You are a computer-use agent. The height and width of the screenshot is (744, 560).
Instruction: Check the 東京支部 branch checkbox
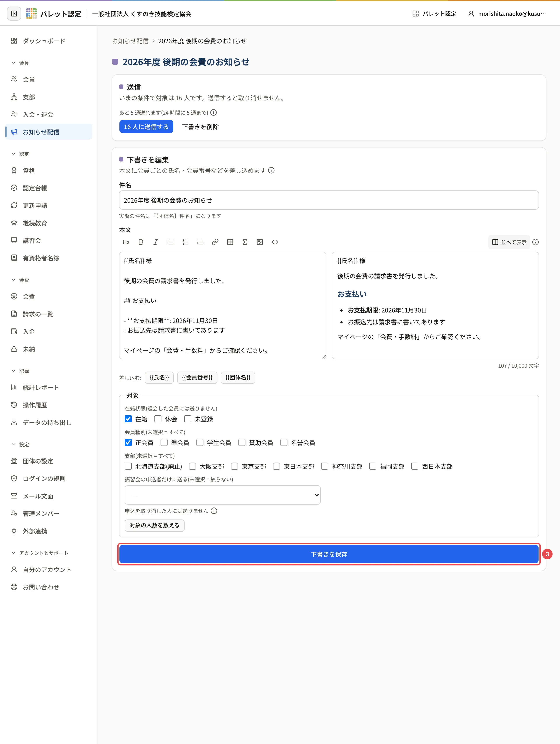[235, 466]
